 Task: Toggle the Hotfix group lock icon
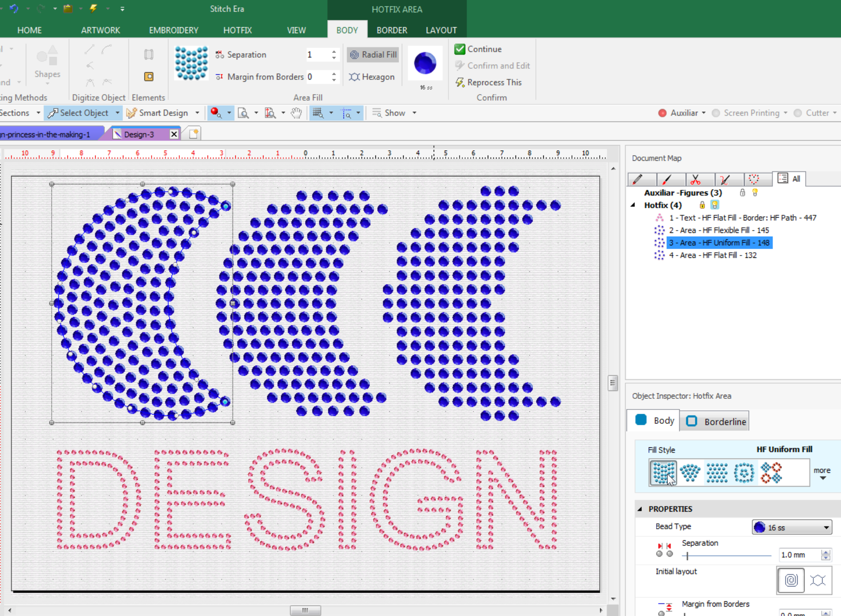702,205
